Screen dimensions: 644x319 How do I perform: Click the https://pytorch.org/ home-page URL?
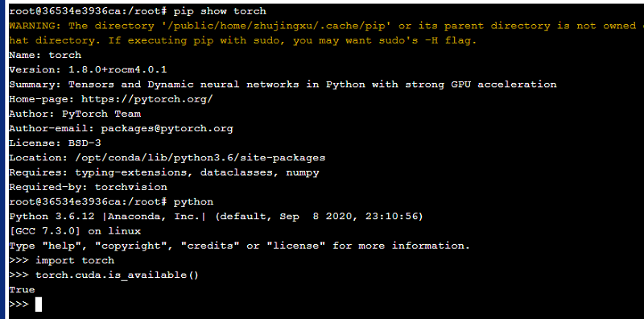pos(147,99)
